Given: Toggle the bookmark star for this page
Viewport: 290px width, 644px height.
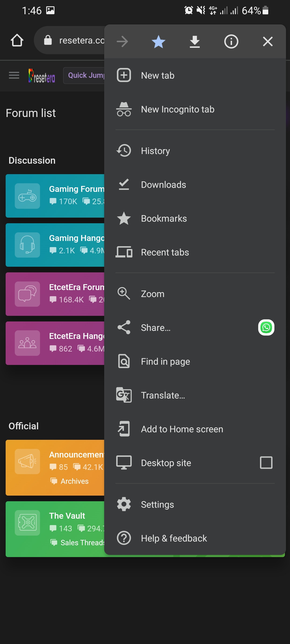Looking at the screenshot, I should pyautogui.click(x=158, y=42).
